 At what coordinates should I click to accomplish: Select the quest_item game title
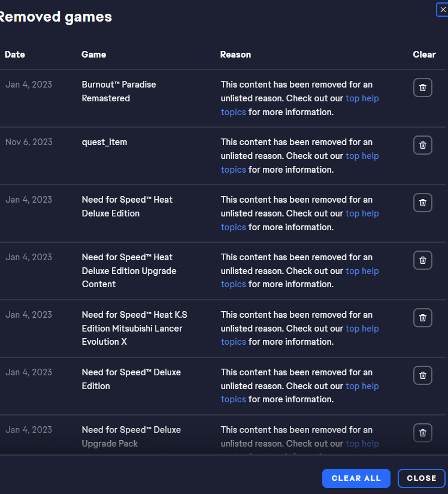(x=104, y=142)
